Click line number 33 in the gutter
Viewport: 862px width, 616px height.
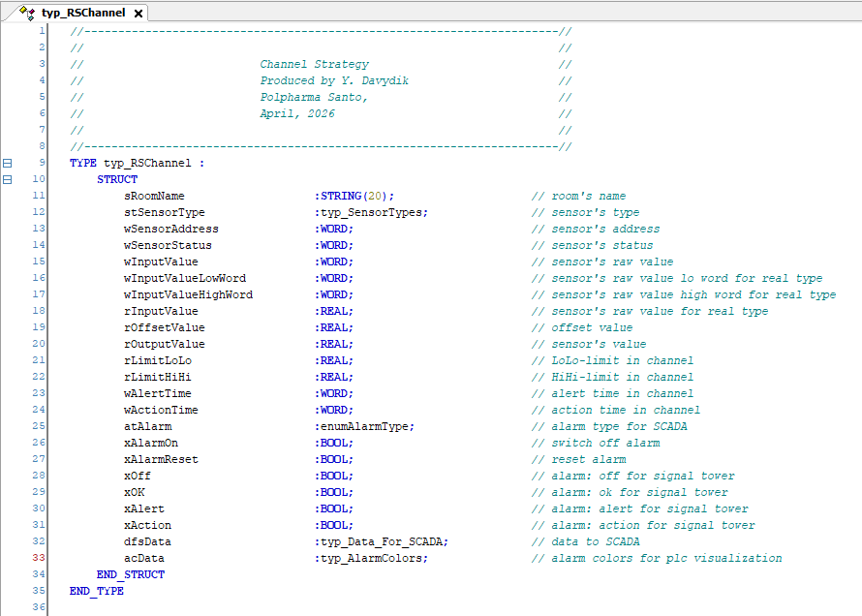point(39,558)
